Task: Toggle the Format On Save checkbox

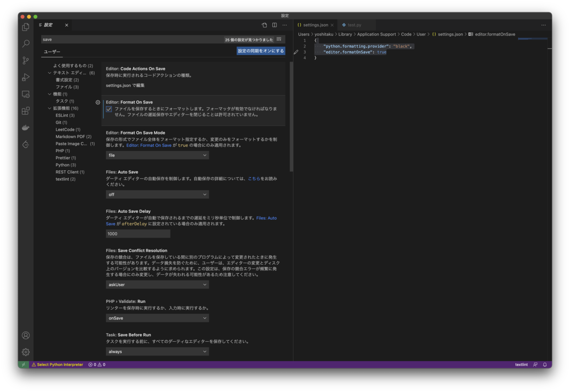Action: [109, 109]
